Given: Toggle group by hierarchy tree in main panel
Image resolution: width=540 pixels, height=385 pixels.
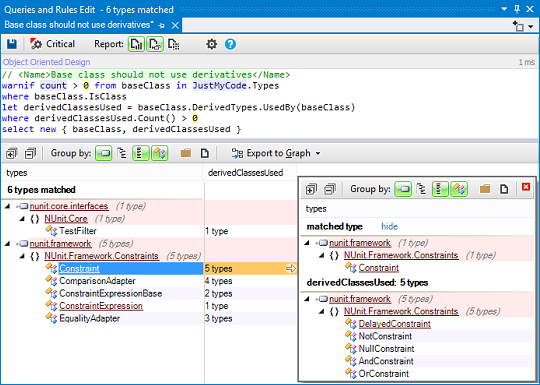Looking at the screenshot, I should pos(122,153).
